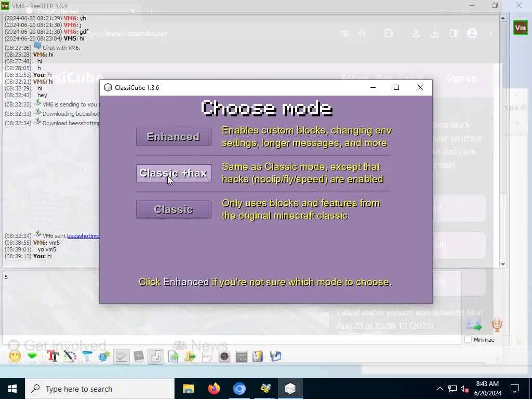Screen dimensions: 532x399
Task: Click the network status tray icon
Action: (x=453, y=389)
